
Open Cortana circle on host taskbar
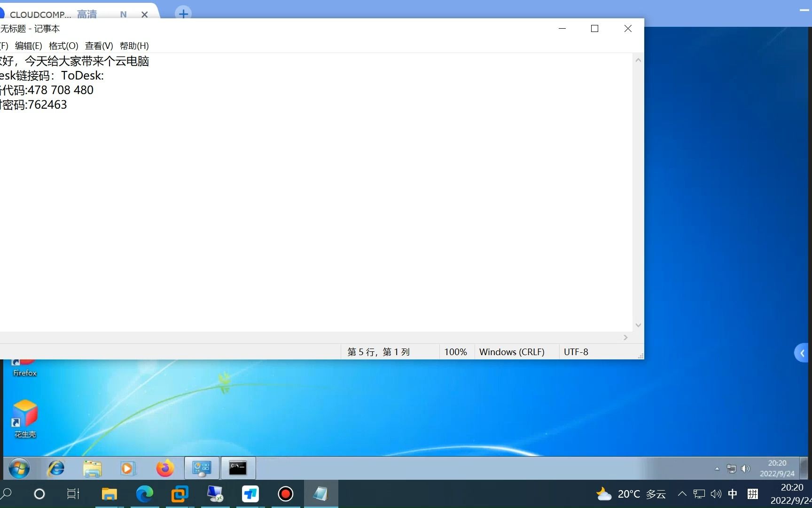(x=39, y=494)
